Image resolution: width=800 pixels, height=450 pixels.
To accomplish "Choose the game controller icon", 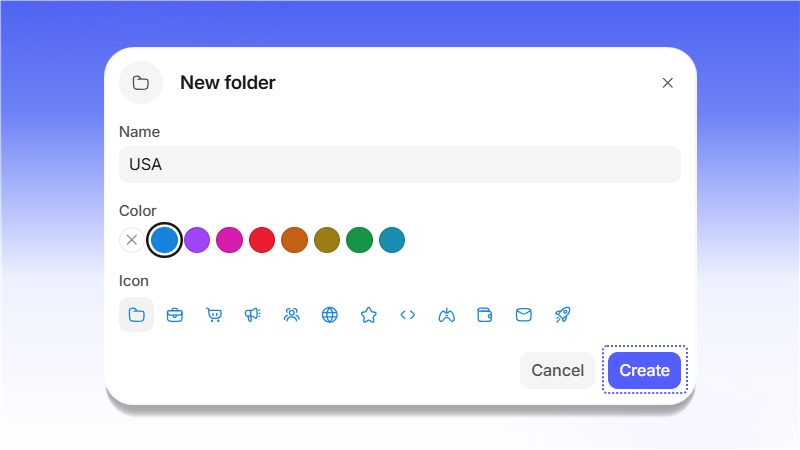I will pyautogui.click(x=446, y=315).
